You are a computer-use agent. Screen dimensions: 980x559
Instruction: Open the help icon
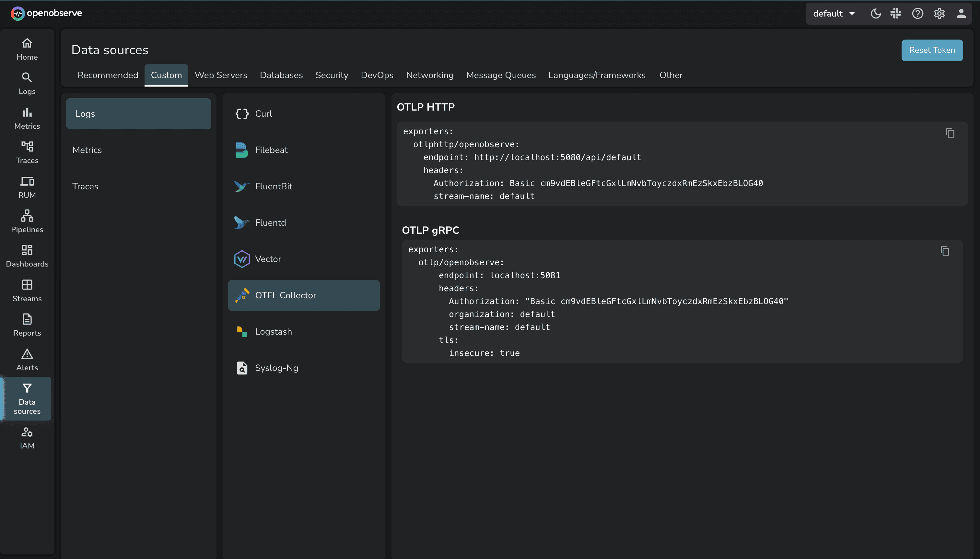917,13
